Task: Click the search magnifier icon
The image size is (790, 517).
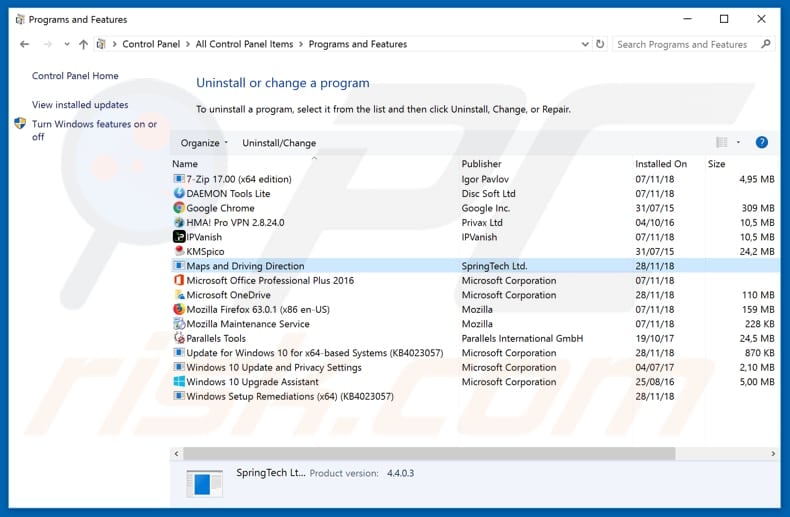Action: 766,44
